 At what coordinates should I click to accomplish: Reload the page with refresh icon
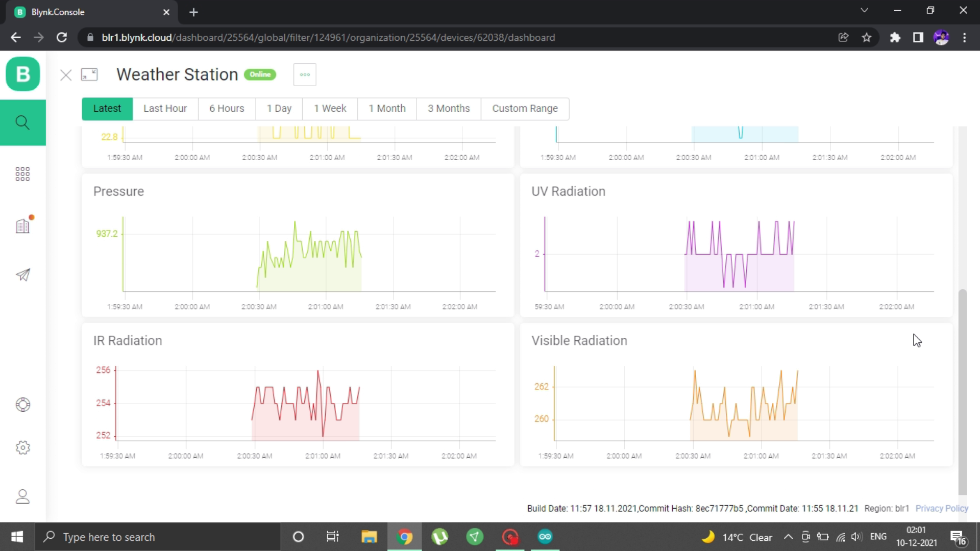[62, 37]
